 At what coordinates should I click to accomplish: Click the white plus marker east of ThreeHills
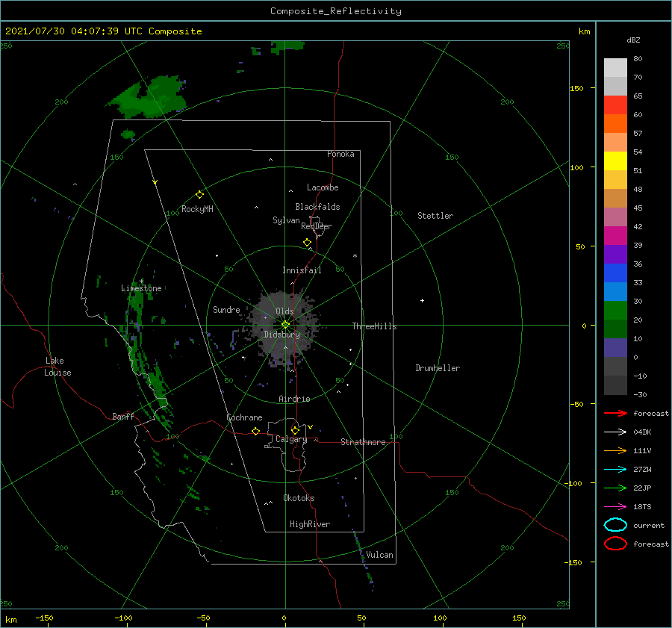(x=422, y=300)
